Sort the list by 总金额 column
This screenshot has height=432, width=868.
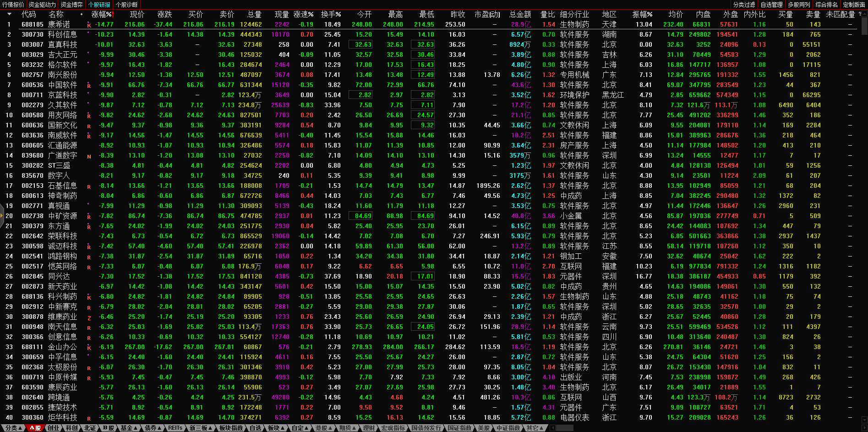520,14
